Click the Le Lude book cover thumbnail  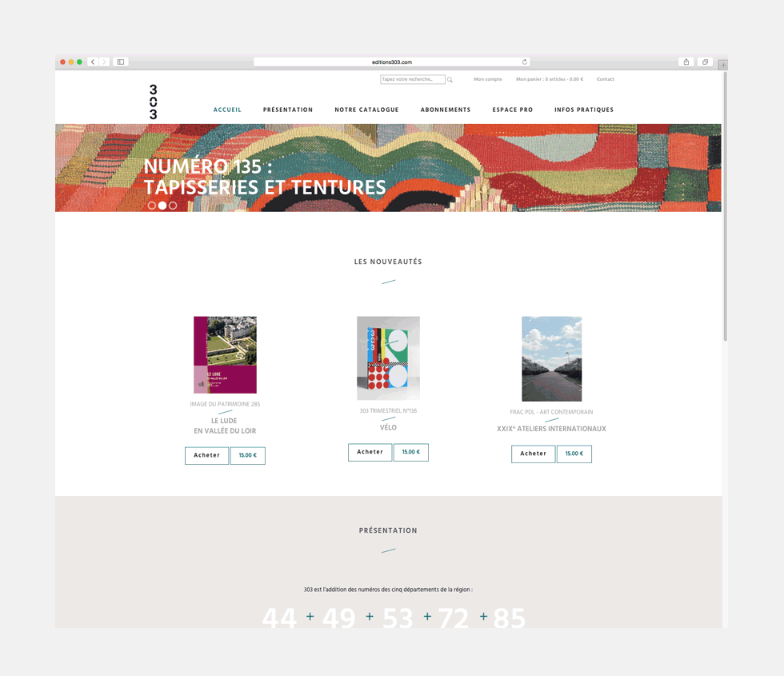pos(225,355)
